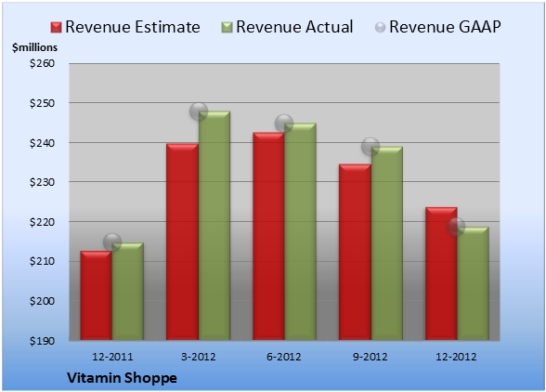This screenshot has width=546, height=392.
Task: Click the '$210' y-axis value
Action: tap(42, 261)
